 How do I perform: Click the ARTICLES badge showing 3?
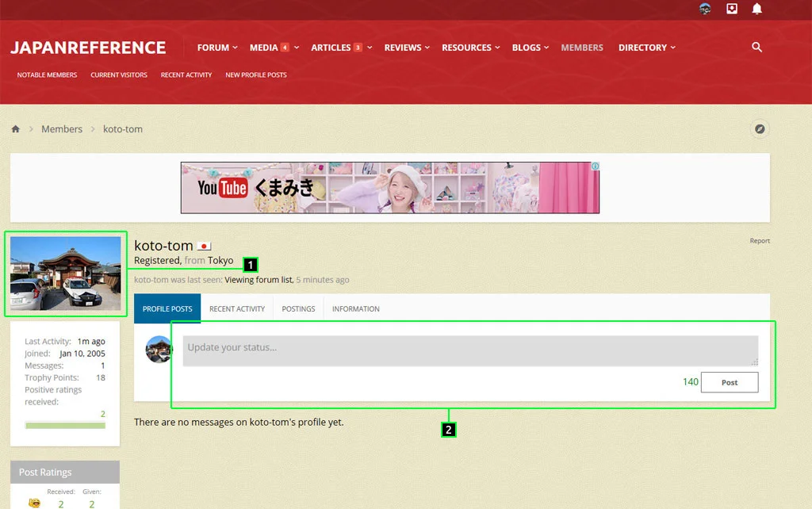click(x=358, y=47)
